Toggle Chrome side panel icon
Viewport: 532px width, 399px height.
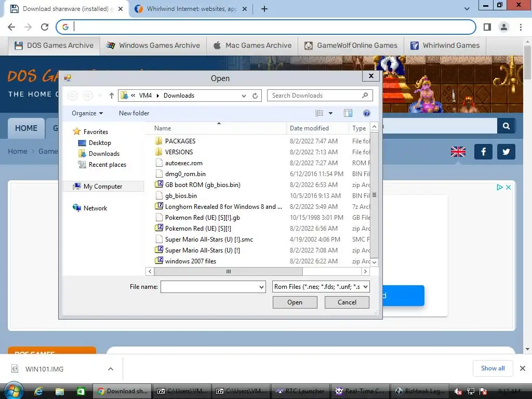[487, 27]
